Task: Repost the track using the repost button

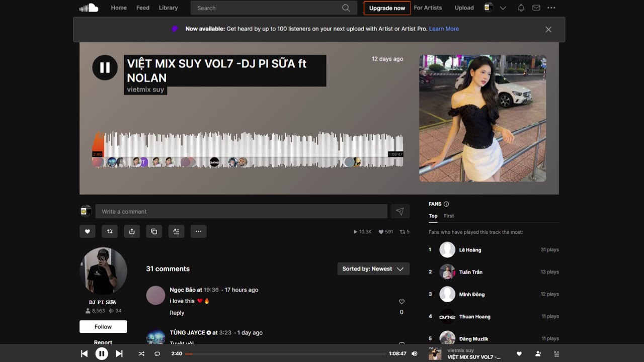Action: 110,231
